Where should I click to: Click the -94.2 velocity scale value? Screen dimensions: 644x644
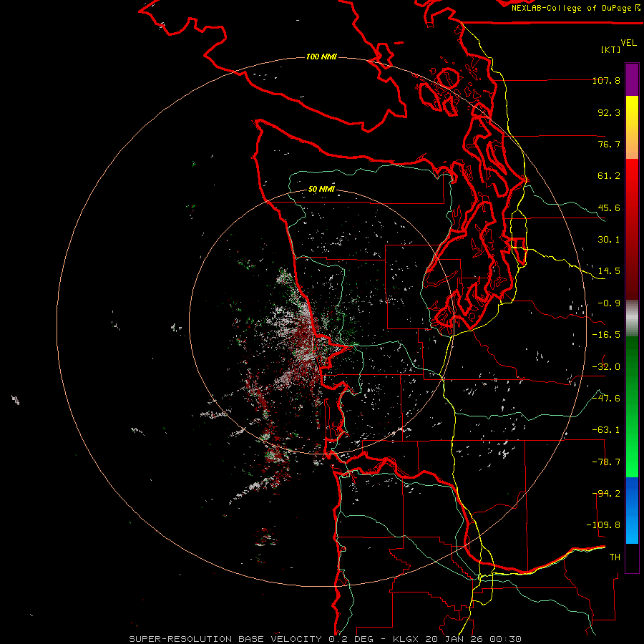point(606,494)
